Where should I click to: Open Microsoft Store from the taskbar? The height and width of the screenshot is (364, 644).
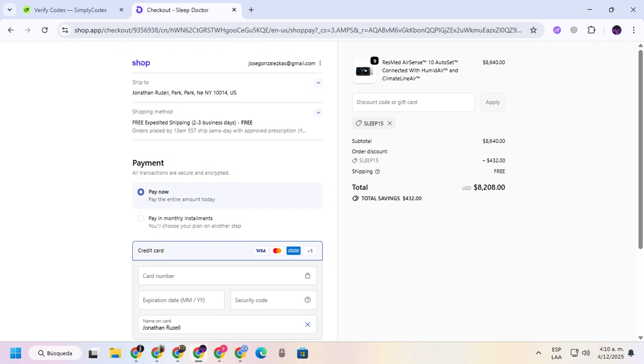[303, 353]
